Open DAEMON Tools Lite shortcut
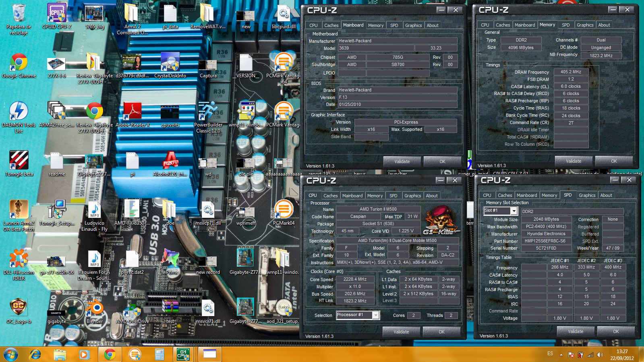Viewport: 644px width, 362px height. click(x=19, y=117)
